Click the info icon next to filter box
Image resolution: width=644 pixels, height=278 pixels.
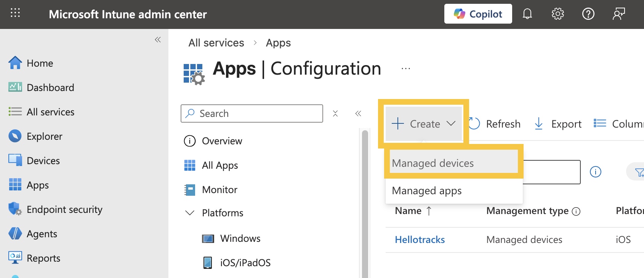(x=595, y=172)
